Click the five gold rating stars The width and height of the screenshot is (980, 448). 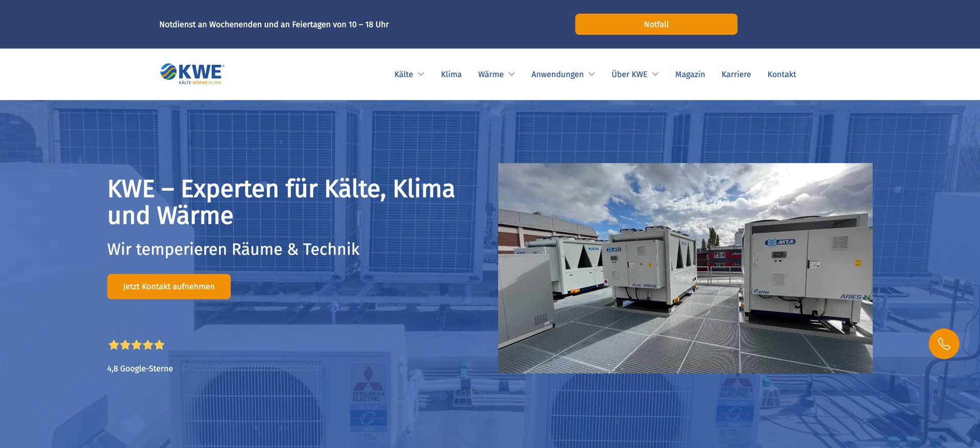click(136, 345)
